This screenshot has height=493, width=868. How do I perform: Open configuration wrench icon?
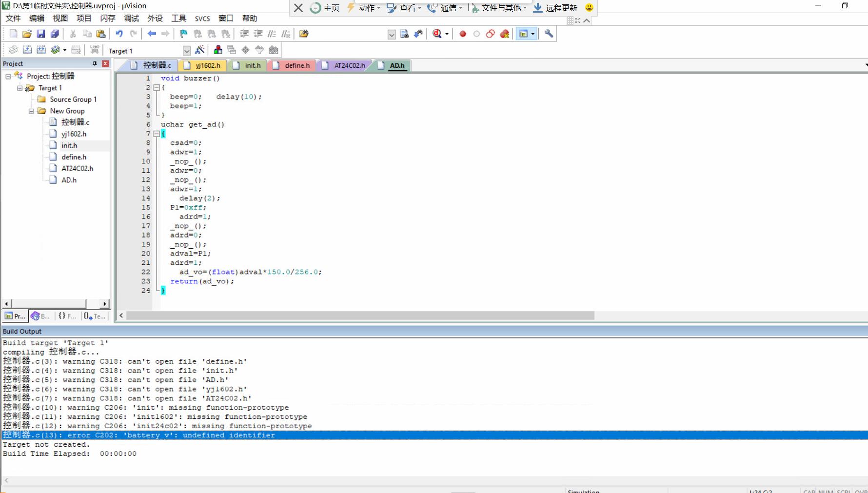[549, 34]
